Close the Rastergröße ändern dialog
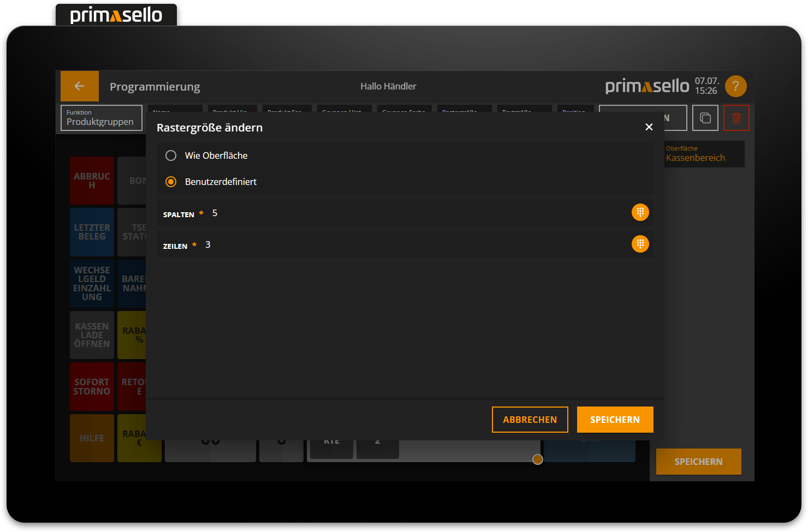Screen dimensions: 808x532 (x=649, y=127)
